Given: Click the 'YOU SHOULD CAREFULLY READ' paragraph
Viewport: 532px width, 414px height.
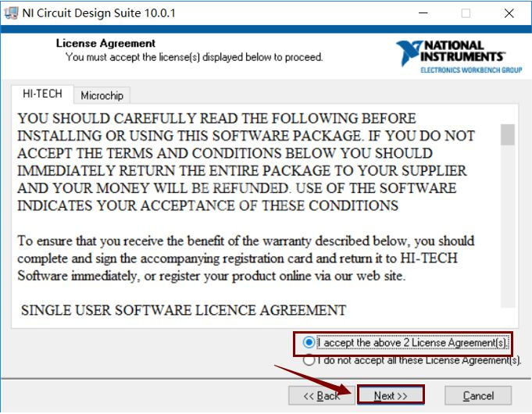Looking at the screenshot, I should [246, 162].
